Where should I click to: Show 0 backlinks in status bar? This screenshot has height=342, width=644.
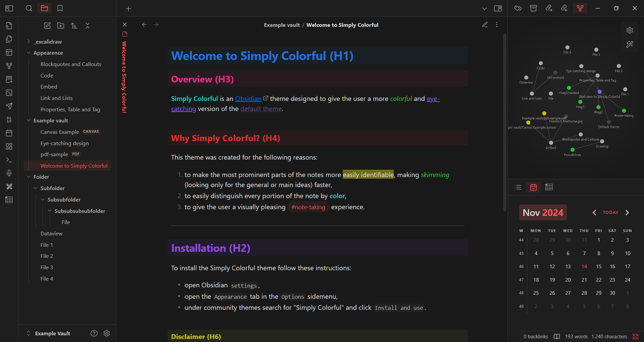[x=536, y=337]
